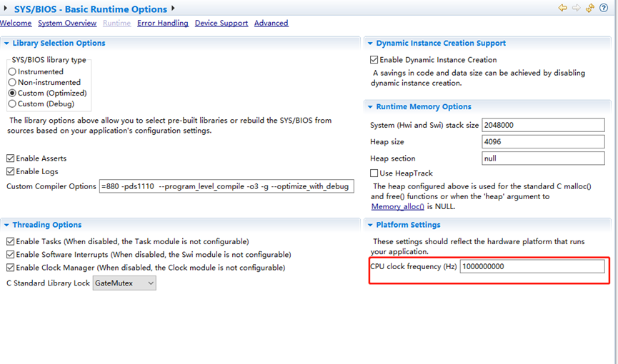This screenshot has height=364, width=618.
Task: Go to the System Overview page
Action: [66, 24]
